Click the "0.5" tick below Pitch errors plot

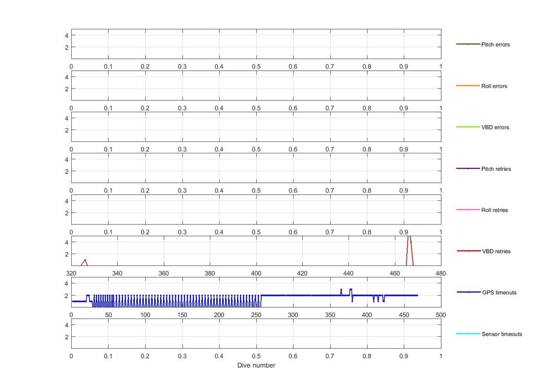point(256,67)
